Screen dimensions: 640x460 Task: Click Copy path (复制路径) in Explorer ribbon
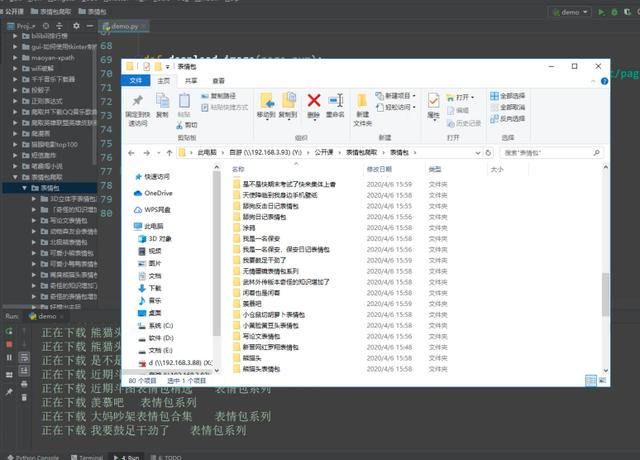[218, 96]
